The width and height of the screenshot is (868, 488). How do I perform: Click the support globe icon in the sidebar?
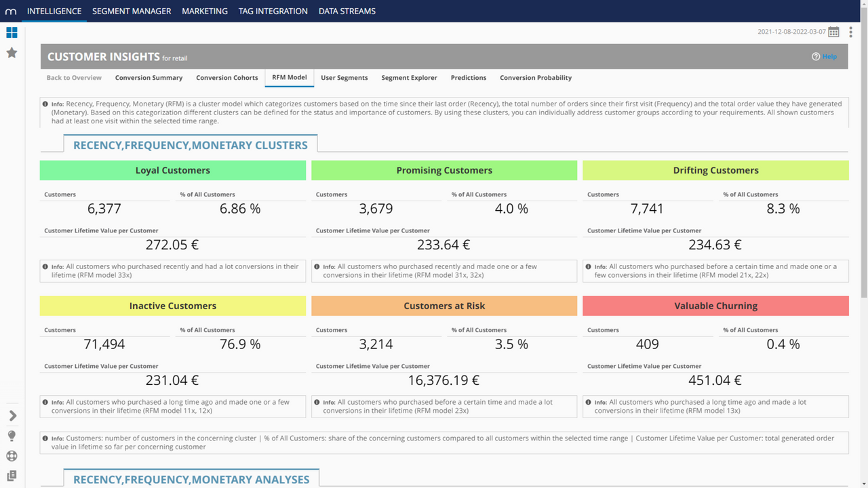[12, 455]
